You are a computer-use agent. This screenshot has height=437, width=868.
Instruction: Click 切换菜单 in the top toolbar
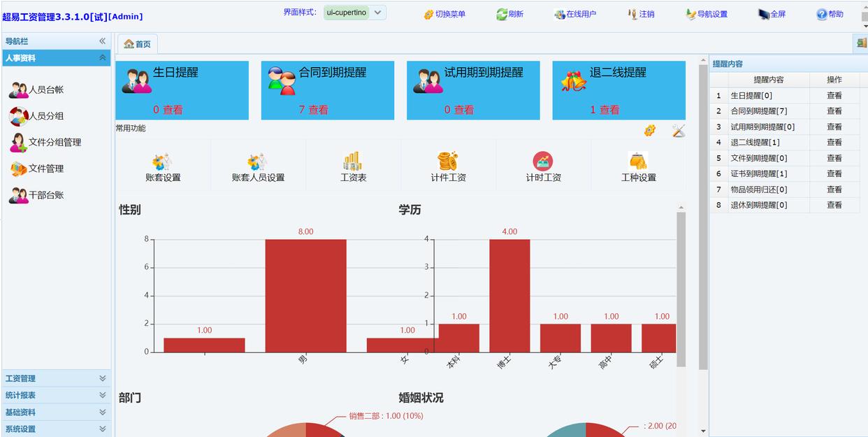click(444, 14)
